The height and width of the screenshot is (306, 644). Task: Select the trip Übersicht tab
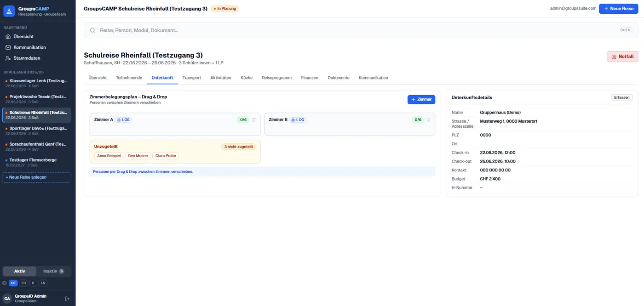pyautogui.click(x=98, y=78)
